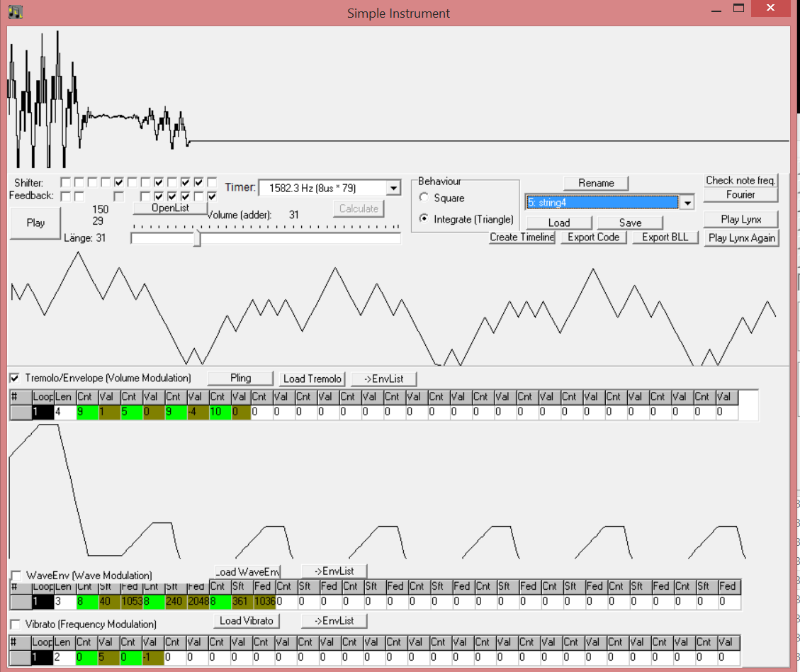Tick the WaveEnv Wave Modulation checkbox
800x672 pixels.
[16, 576]
